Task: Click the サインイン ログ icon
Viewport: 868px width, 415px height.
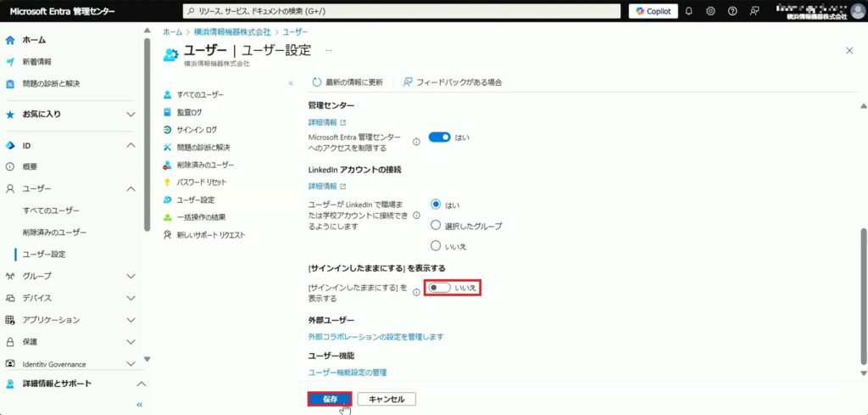Action: point(168,130)
